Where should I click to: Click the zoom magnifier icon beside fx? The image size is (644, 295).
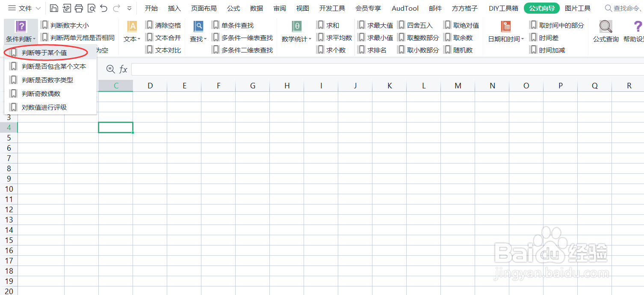tap(111, 69)
